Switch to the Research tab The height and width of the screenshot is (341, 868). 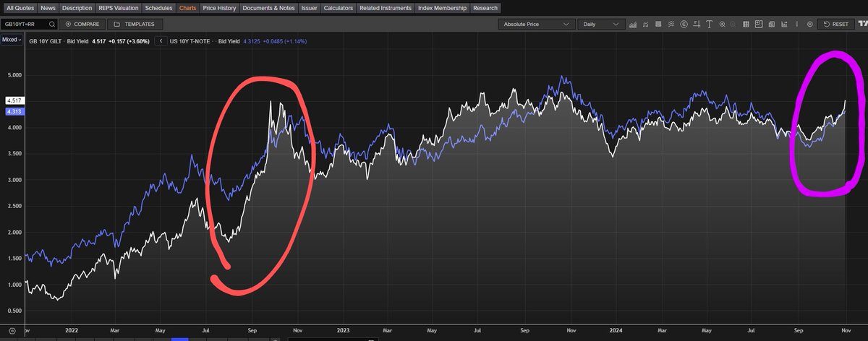(x=485, y=8)
